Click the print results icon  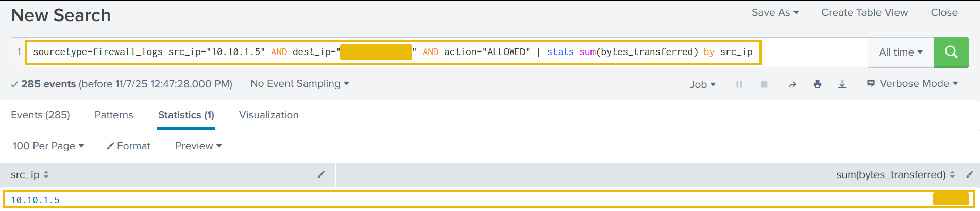pos(817,84)
